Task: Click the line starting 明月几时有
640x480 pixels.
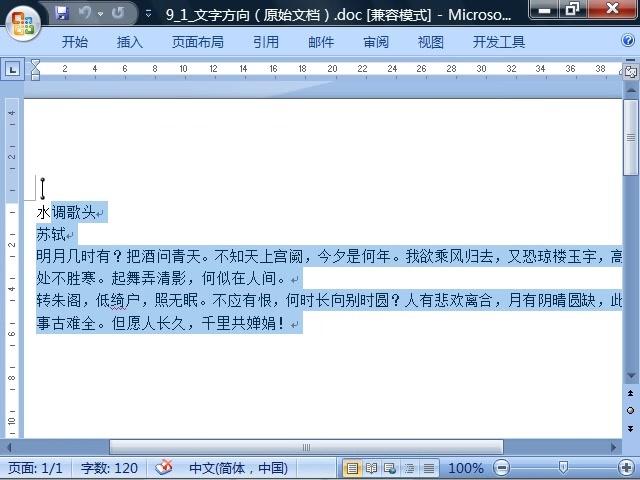Action: (x=329, y=256)
